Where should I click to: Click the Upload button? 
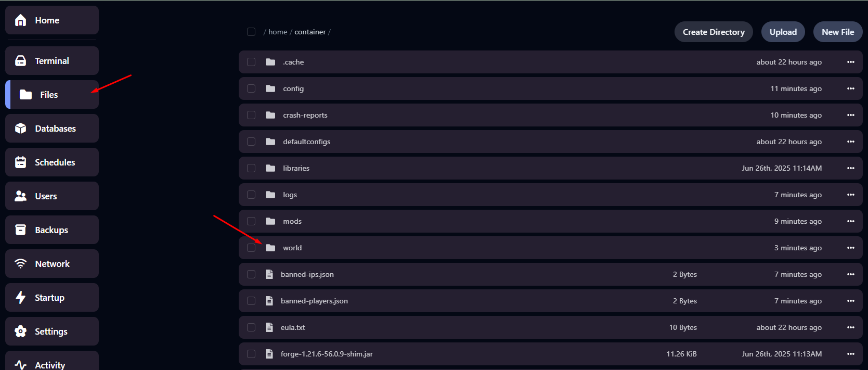point(783,32)
